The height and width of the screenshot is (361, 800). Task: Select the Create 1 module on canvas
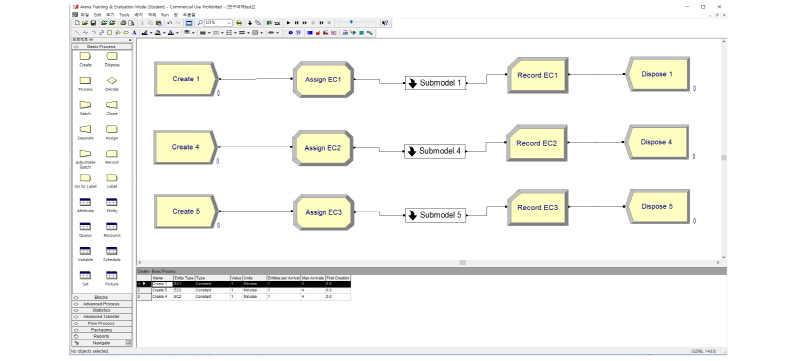(186, 79)
